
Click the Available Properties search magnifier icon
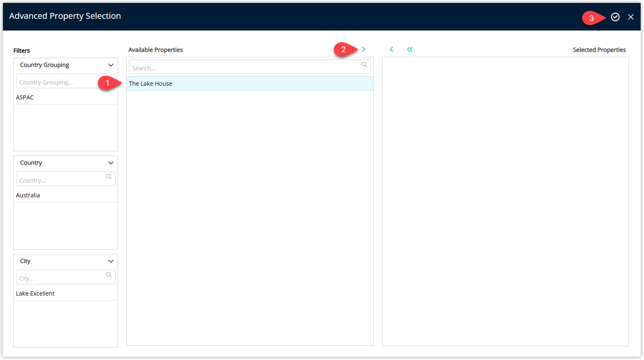(364, 65)
